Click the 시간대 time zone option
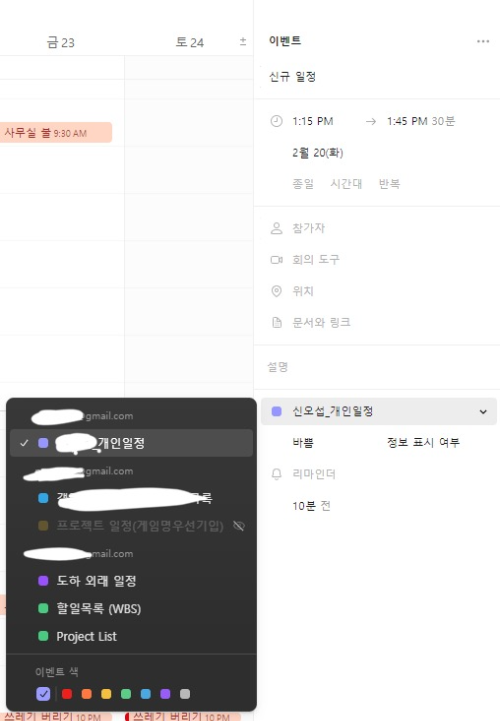Screen dimensions: 500x721 (x=346, y=184)
